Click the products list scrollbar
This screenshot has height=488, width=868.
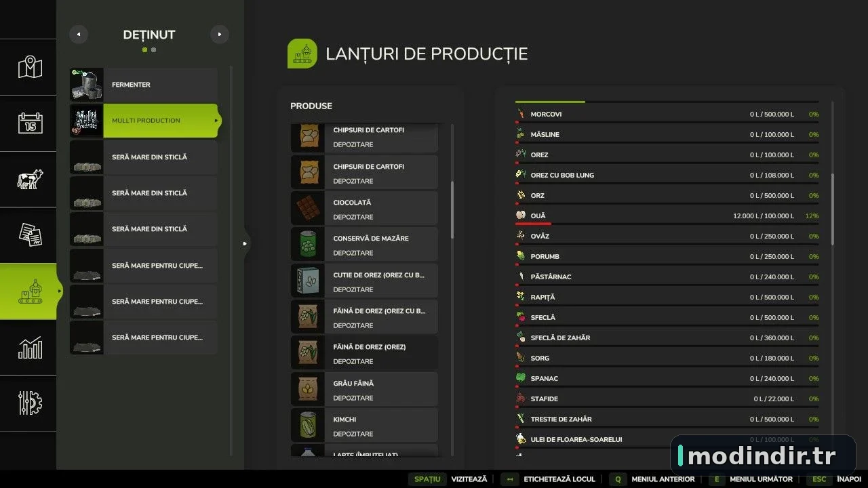click(x=452, y=210)
